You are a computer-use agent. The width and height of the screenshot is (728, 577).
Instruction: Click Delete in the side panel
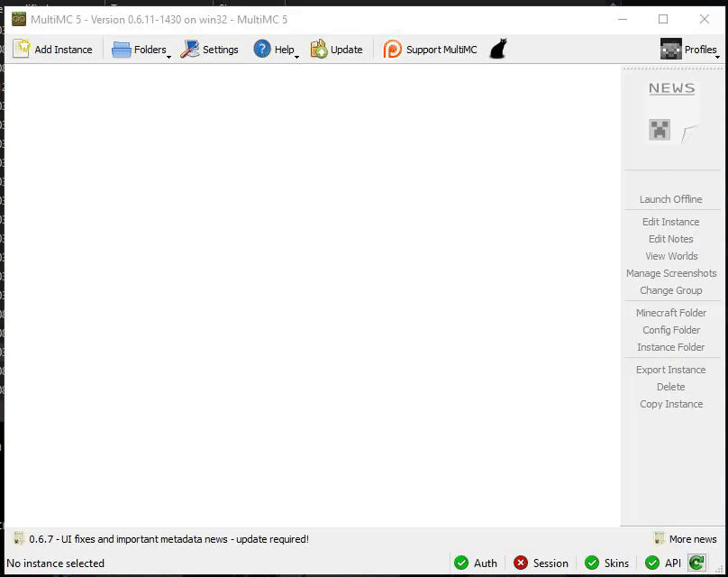(671, 388)
